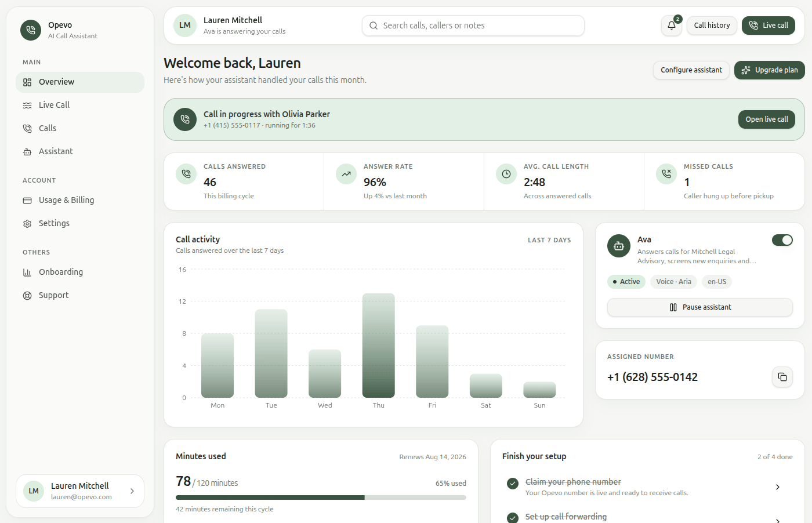
Task: Click the Answer Rate trend icon
Action: (x=346, y=173)
